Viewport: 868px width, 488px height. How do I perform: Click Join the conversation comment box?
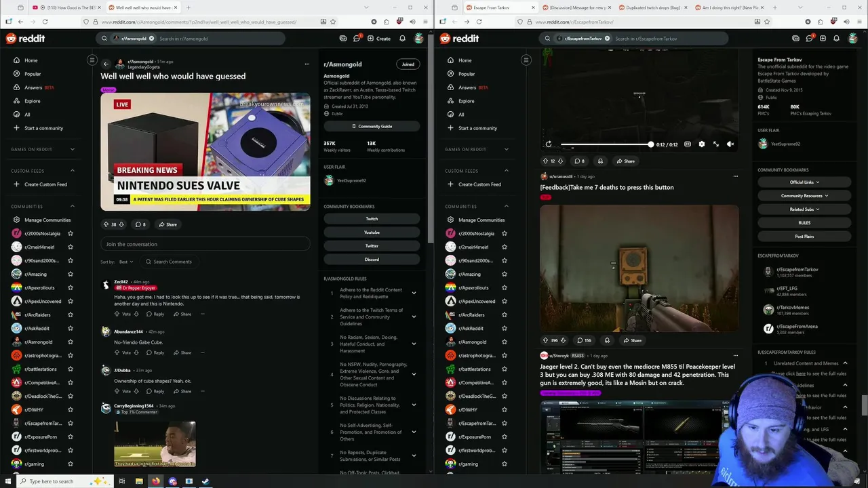pyautogui.click(x=205, y=244)
